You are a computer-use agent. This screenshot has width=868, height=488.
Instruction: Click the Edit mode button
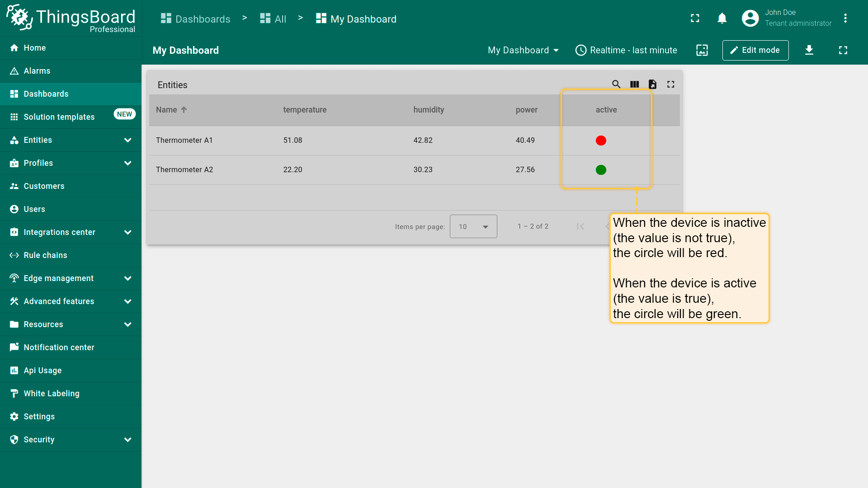pyautogui.click(x=755, y=50)
